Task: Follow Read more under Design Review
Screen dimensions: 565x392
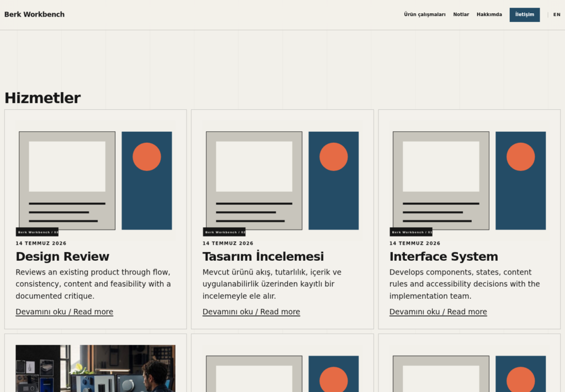Action: (64, 312)
